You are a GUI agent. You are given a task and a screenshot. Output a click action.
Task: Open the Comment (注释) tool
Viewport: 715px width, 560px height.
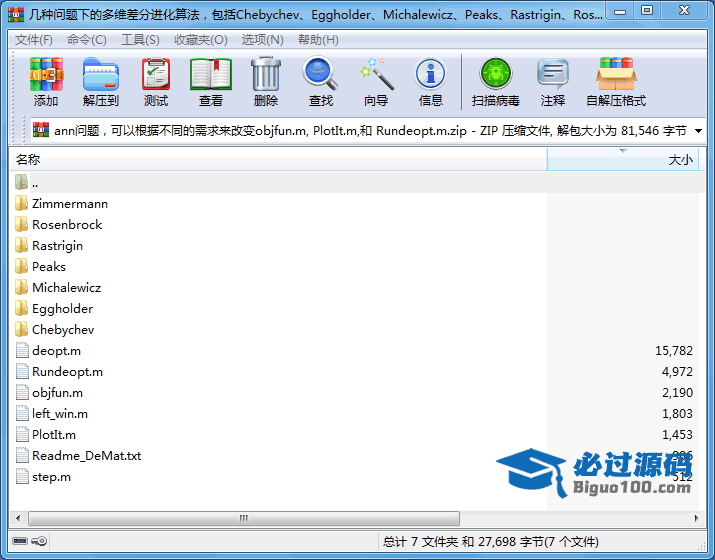pyautogui.click(x=553, y=74)
